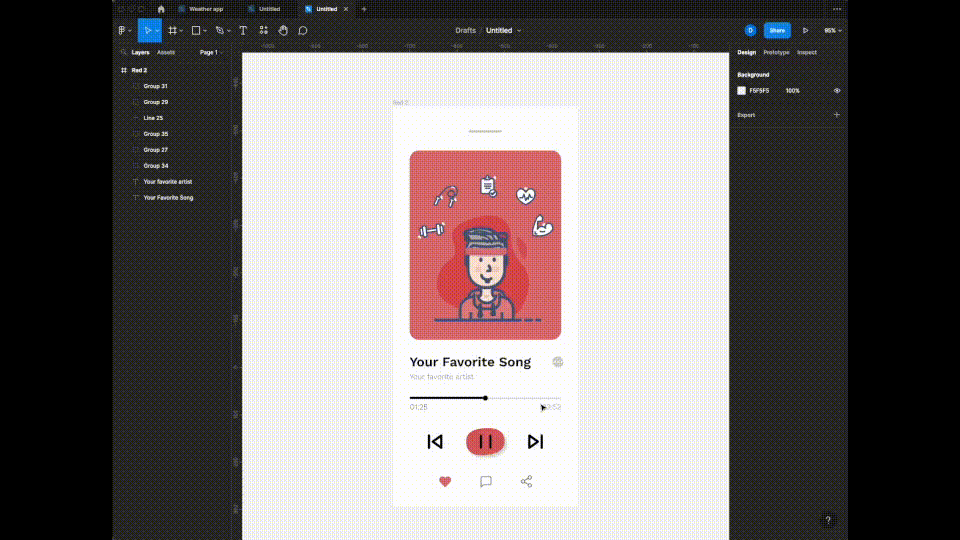Viewport: 960px width, 540px height.
Task: Click the Background color swatch F5F5F5
Action: [742, 90]
